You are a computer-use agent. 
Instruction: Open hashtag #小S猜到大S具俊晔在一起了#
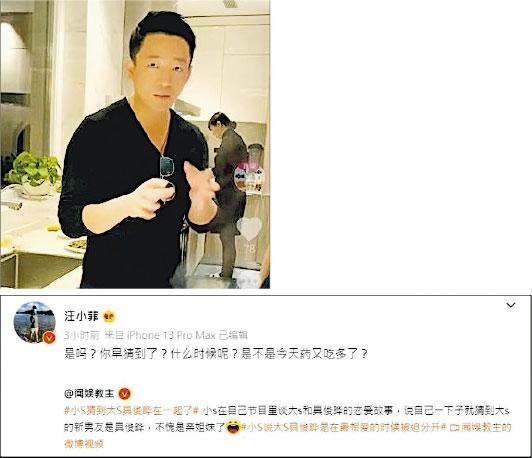[131, 411]
